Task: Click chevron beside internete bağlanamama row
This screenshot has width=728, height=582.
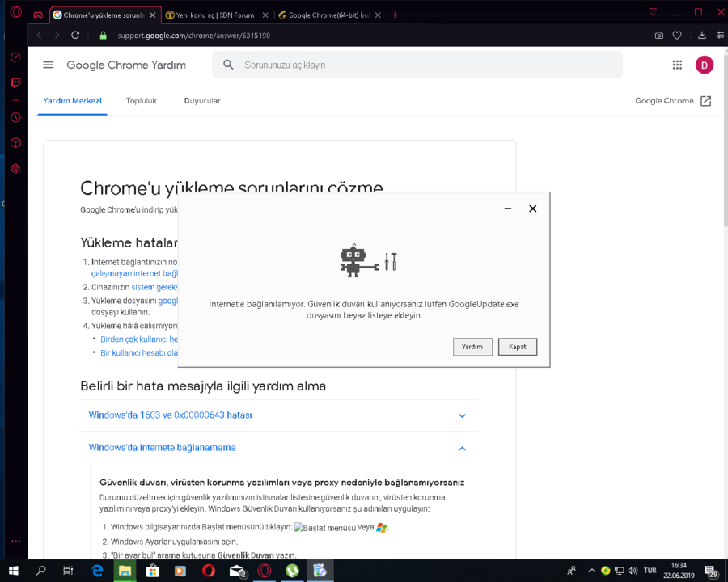Action: [462, 449]
